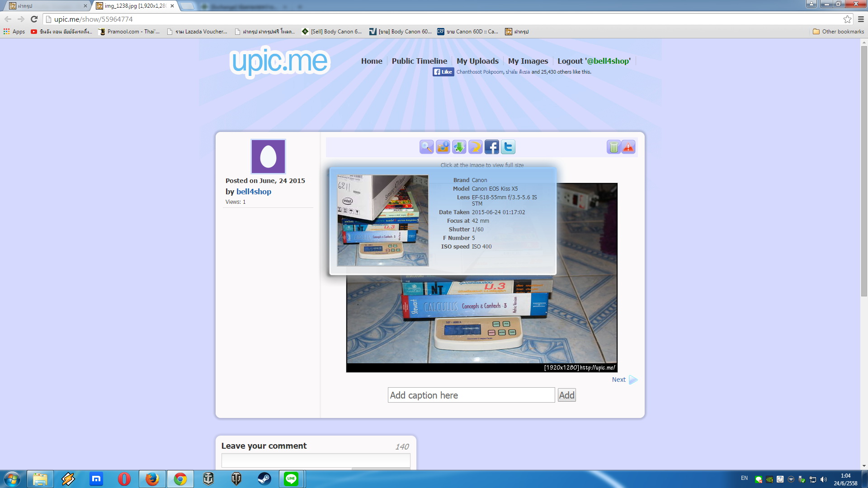This screenshot has width=868, height=488.
Task: Click the green download image icon
Action: click(459, 147)
